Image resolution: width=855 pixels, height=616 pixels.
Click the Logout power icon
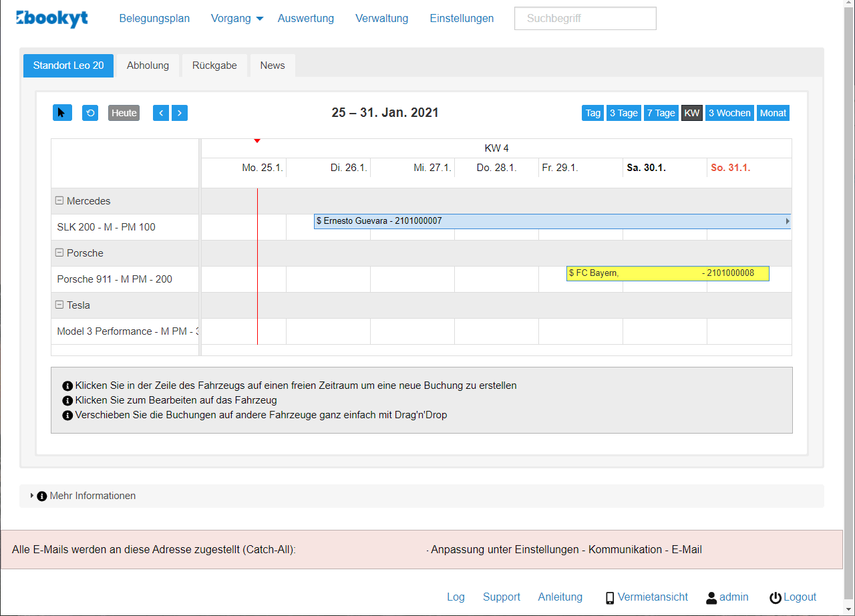774,597
